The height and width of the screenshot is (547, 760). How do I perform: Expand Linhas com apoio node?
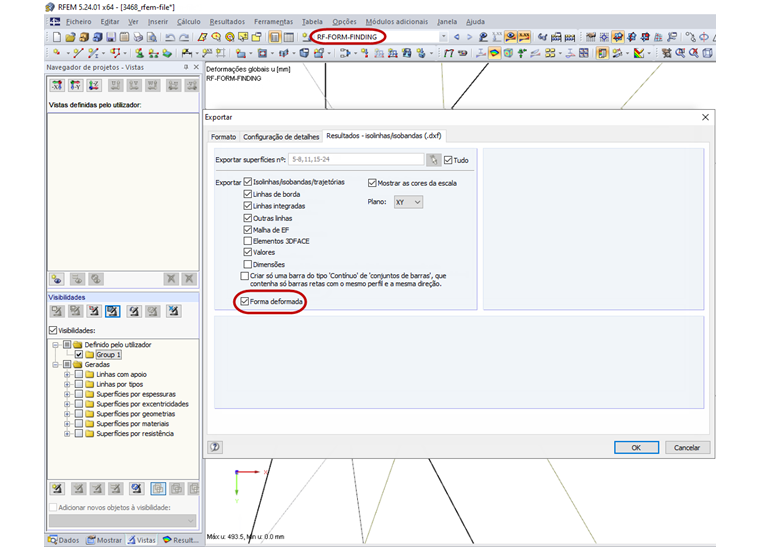[67, 375]
